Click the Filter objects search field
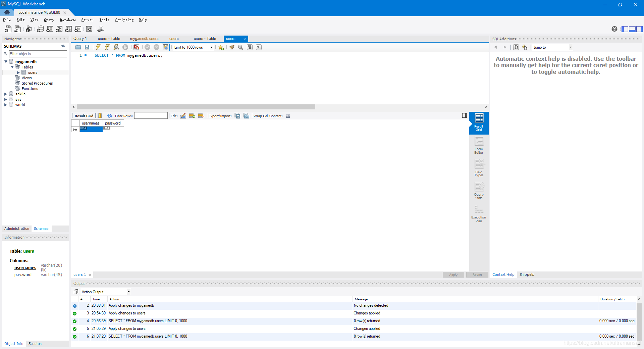This screenshot has height=349, width=644. 38,54
